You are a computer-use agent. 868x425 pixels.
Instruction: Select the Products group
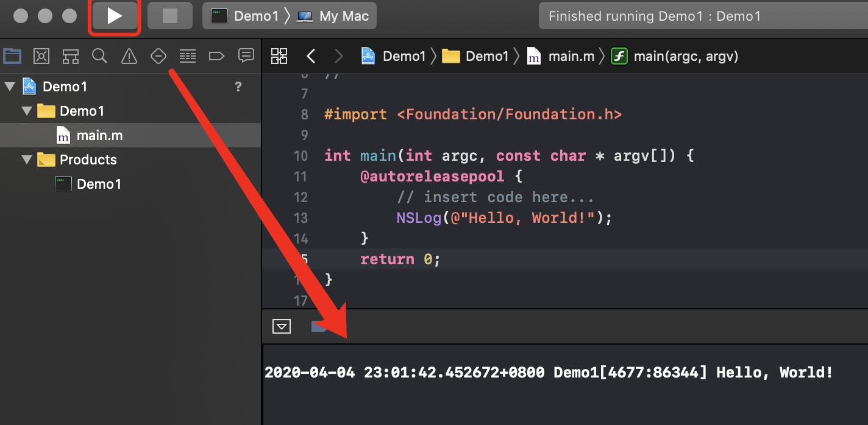[x=130, y=160]
